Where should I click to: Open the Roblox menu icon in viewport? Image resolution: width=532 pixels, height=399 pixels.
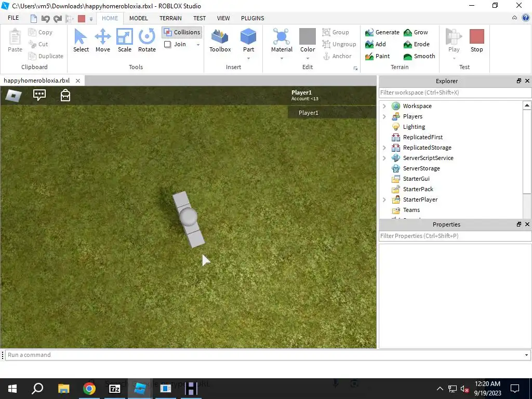(14, 96)
